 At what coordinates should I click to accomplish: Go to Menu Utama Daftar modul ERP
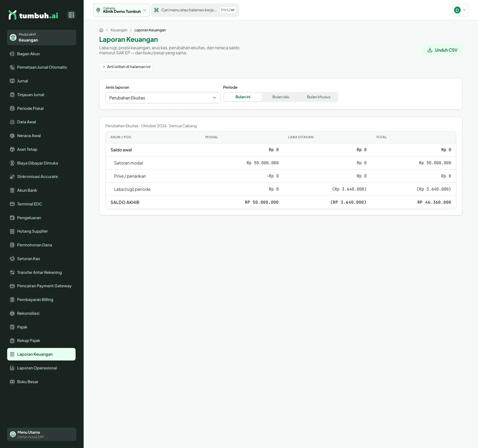pyautogui.click(x=42, y=434)
